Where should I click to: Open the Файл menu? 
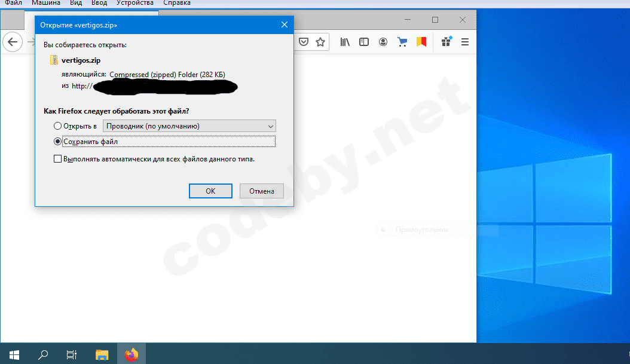pyautogui.click(x=14, y=3)
